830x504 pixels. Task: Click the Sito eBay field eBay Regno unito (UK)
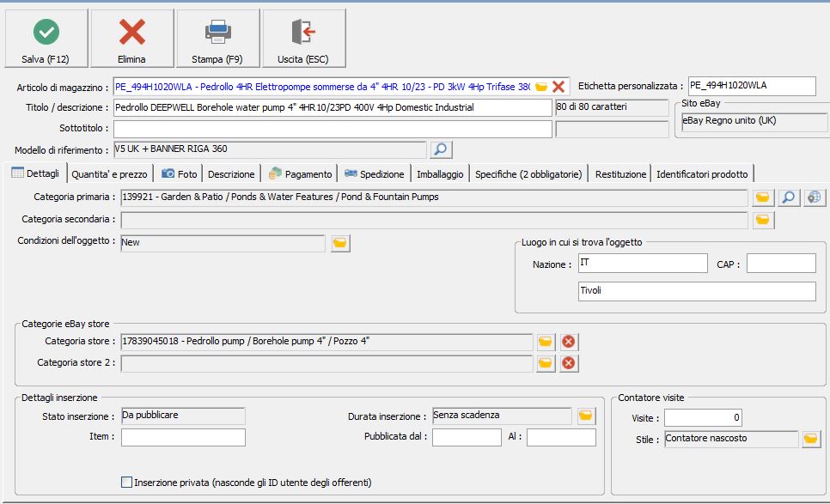tap(754, 121)
